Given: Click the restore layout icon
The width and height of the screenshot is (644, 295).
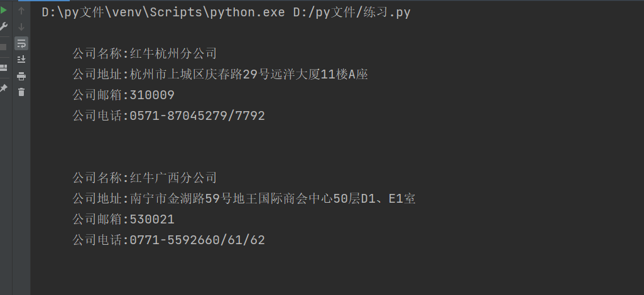Looking at the screenshot, I should tap(3, 68).
